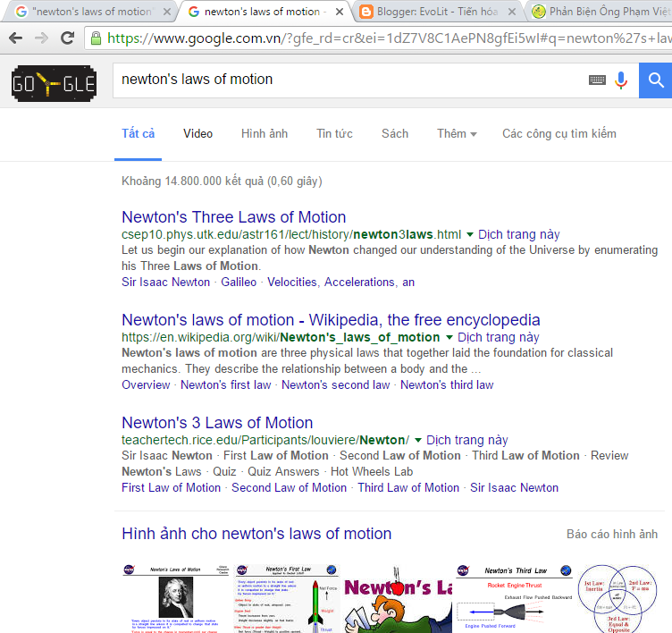672x633 pixels.
Task: Expand dropdown arrow next to teachertech.rice.edu URL
Action: 418,441
